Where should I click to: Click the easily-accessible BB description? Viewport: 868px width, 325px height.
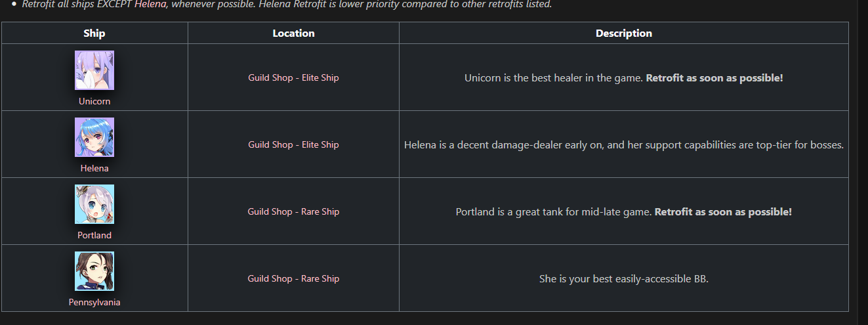pos(624,278)
